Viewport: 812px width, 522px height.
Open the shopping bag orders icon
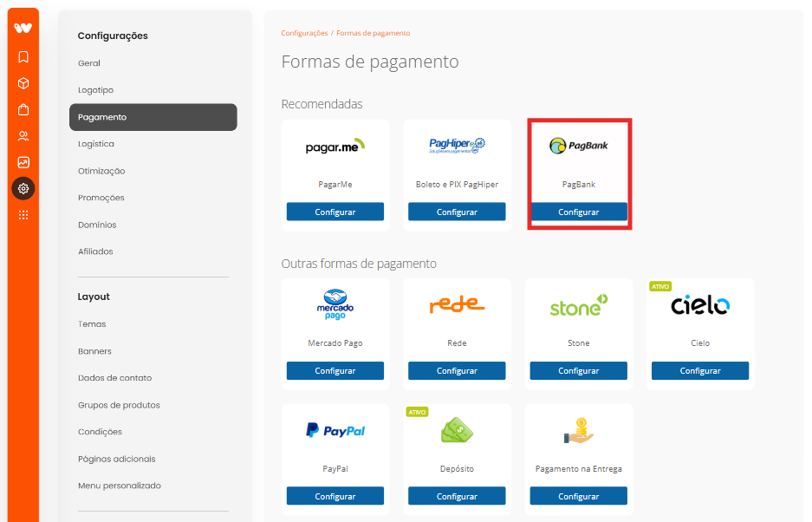click(x=23, y=109)
